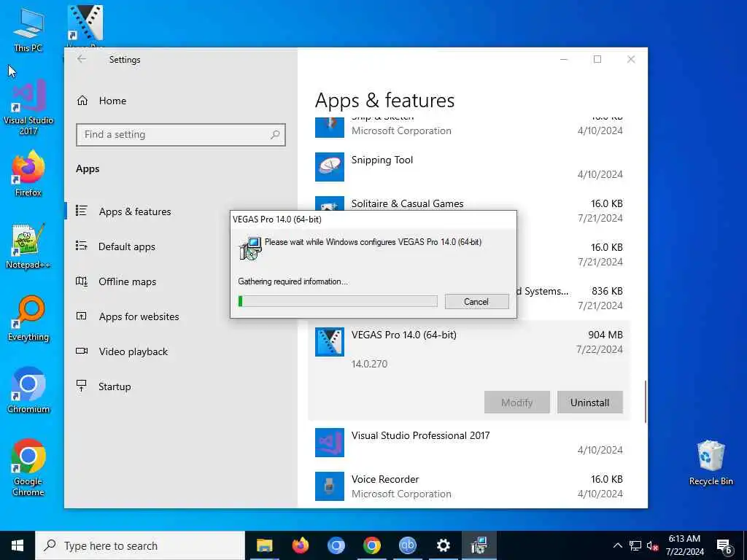Viewport: 747px width, 560px height.
Task: Minimize the Settings window
Action: click(x=564, y=59)
